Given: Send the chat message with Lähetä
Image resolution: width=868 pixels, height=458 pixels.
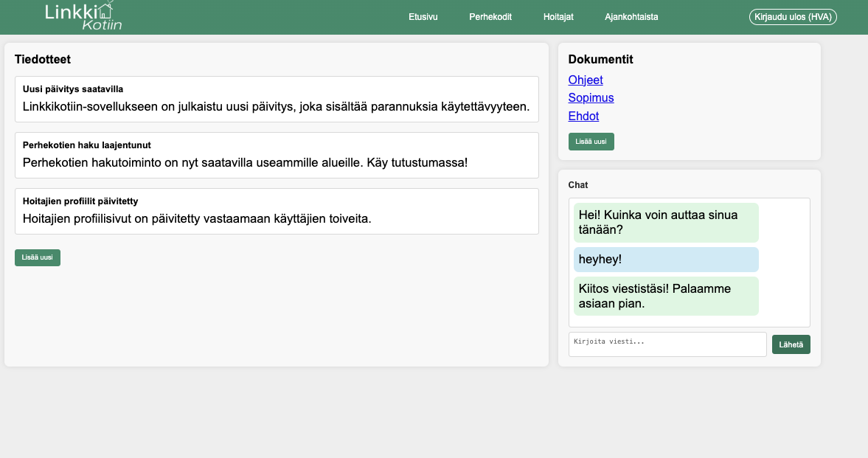Looking at the screenshot, I should 791,344.
